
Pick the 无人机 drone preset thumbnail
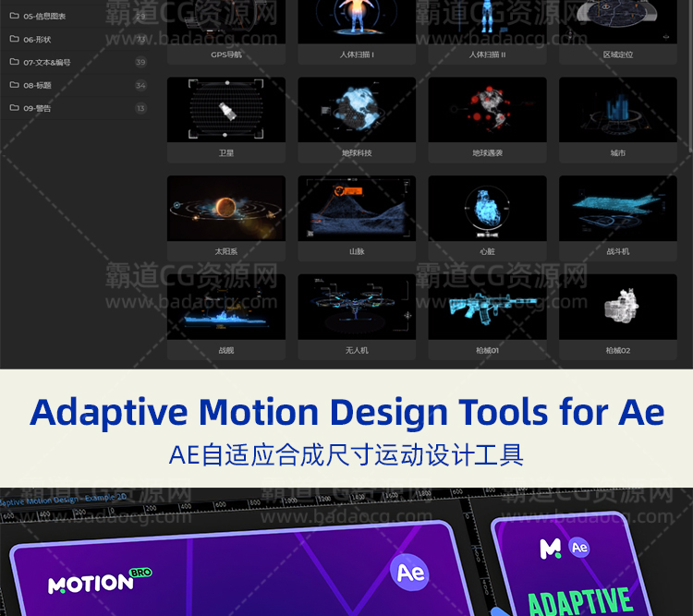pyautogui.click(x=357, y=307)
